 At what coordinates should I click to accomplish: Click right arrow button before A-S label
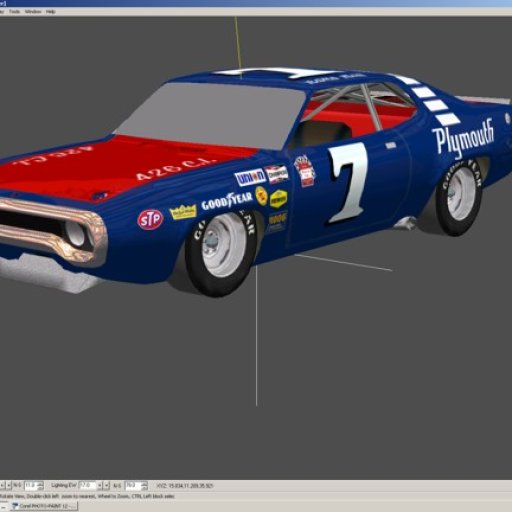pos(107,485)
